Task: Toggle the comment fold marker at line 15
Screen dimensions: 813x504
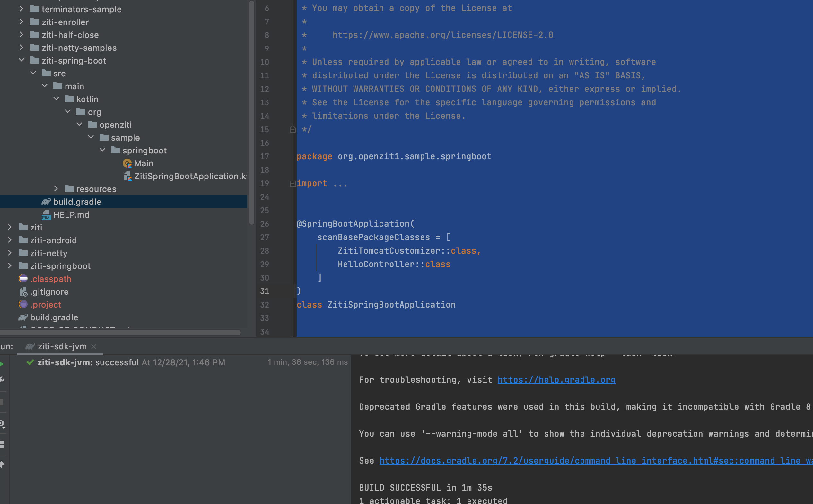Action: 293,129
